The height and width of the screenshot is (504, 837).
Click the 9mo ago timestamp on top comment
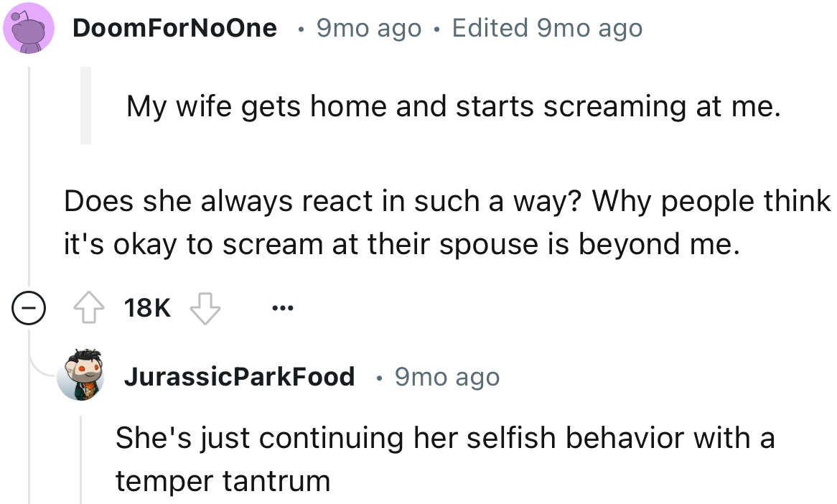click(368, 28)
